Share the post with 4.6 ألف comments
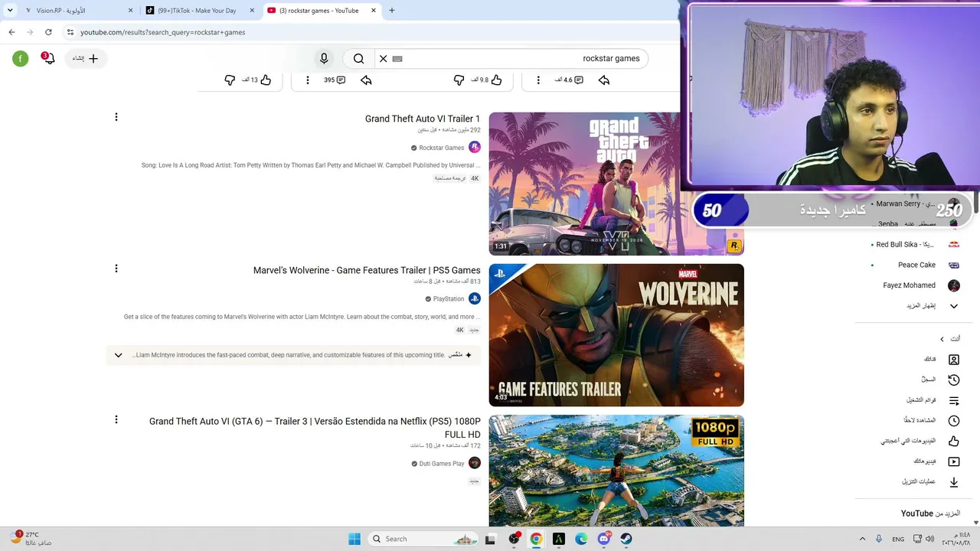The image size is (980, 551). pyautogui.click(x=604, y=80)
